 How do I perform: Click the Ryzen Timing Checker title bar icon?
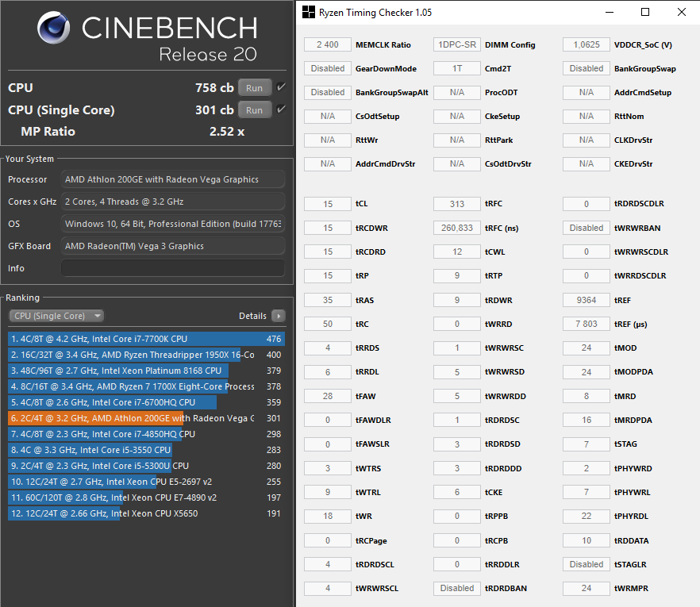tap(309, 12)
